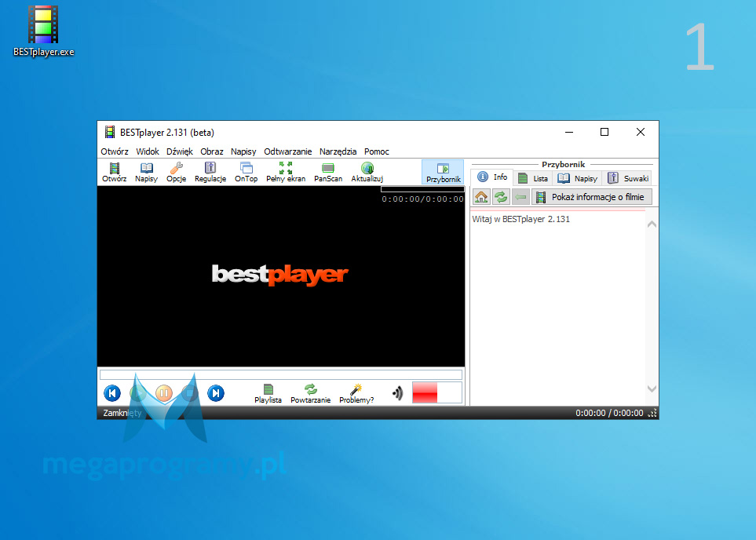756x540 pixels.
Task: Toggle the Powtarzanie repeat button
Action: pos(311,393)
